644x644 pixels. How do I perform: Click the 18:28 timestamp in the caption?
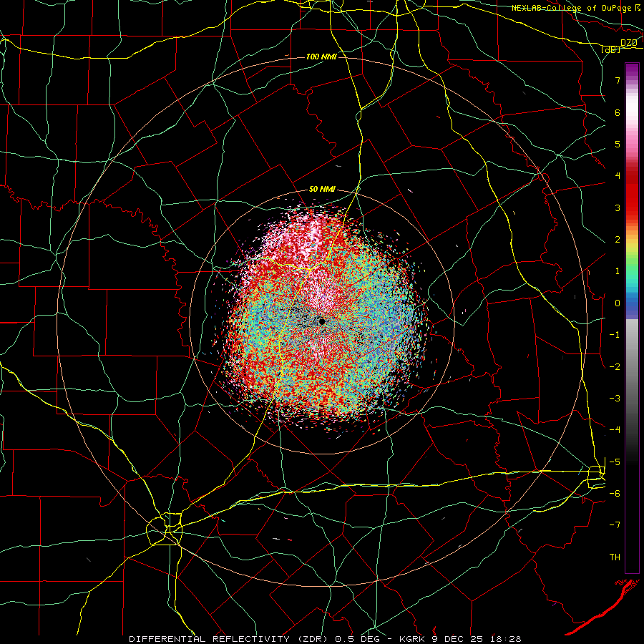point(505,639)
